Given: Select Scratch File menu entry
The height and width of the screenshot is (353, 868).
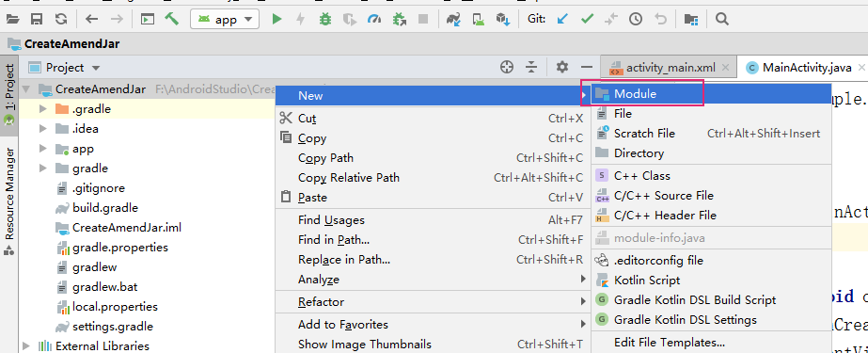Looking at the screenshot, I should coord(711,134).
